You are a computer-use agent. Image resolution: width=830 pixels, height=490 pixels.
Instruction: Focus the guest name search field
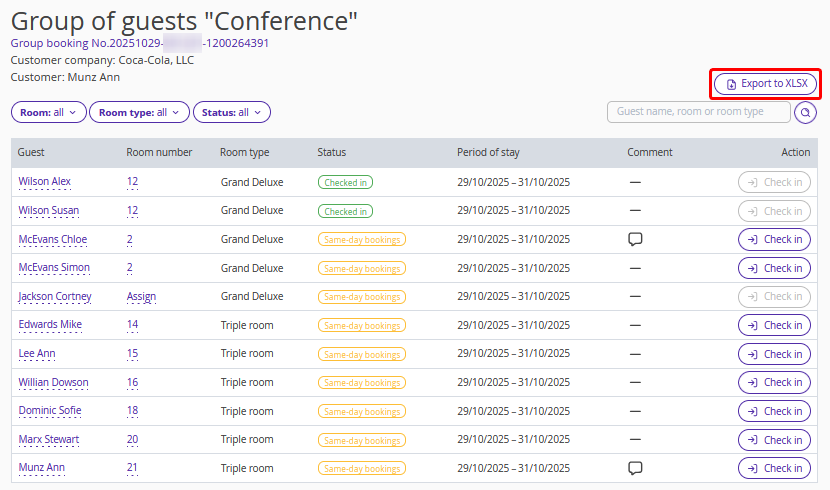(698, 112)
